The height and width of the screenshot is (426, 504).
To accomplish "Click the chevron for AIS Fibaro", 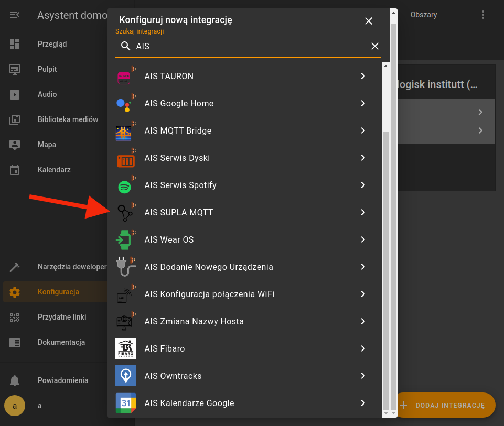I will 363,348.
